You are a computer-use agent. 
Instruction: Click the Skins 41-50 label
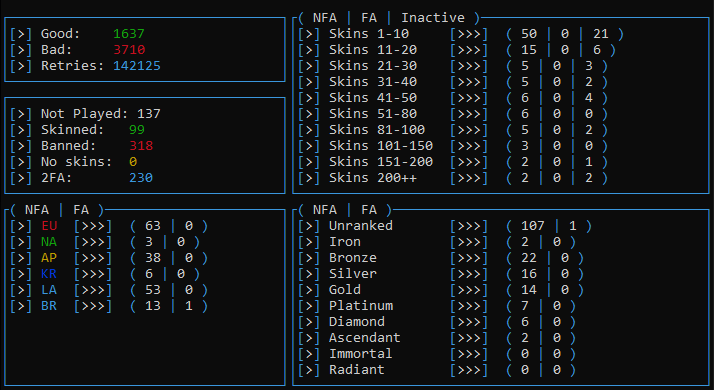pyautogui.click(x=373, y=98)
